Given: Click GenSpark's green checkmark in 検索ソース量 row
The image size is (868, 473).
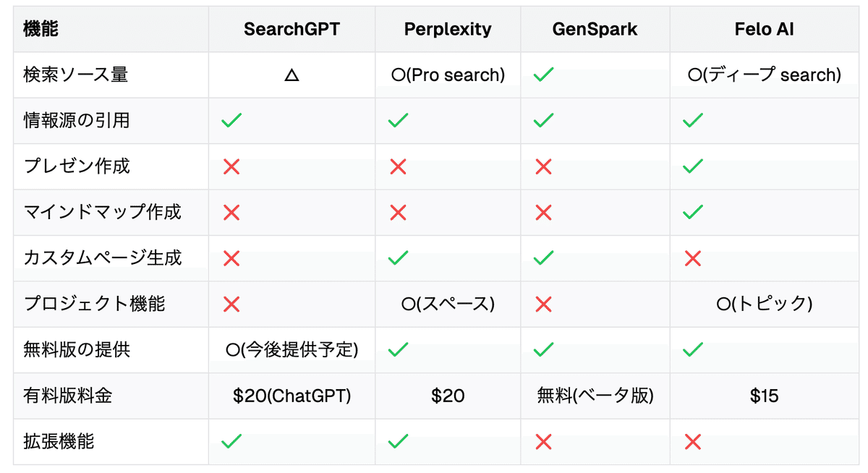Looking at the screenshot, I should (x=543, y=75).
